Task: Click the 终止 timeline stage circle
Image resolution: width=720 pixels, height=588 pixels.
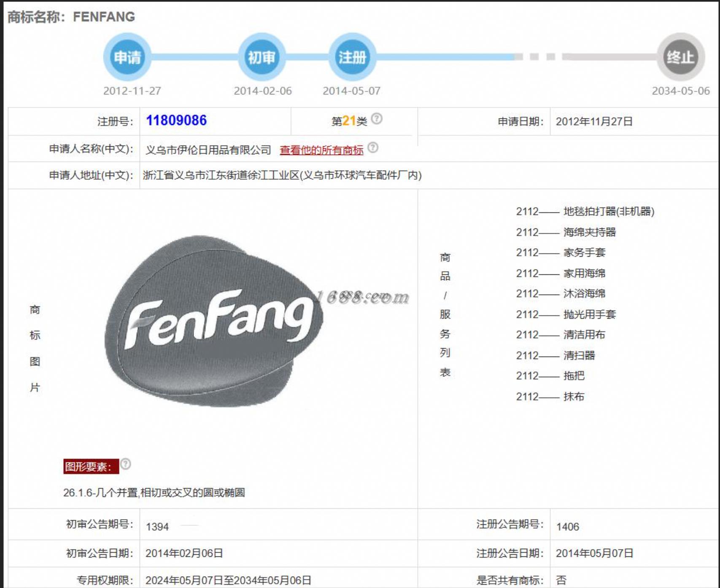Action: [x=680, y=57]
